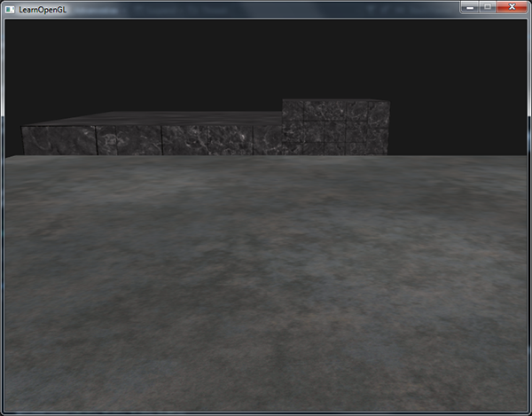532x416 pixels.
Task: Click the LearnOpenGL title text
Action: 43,9
